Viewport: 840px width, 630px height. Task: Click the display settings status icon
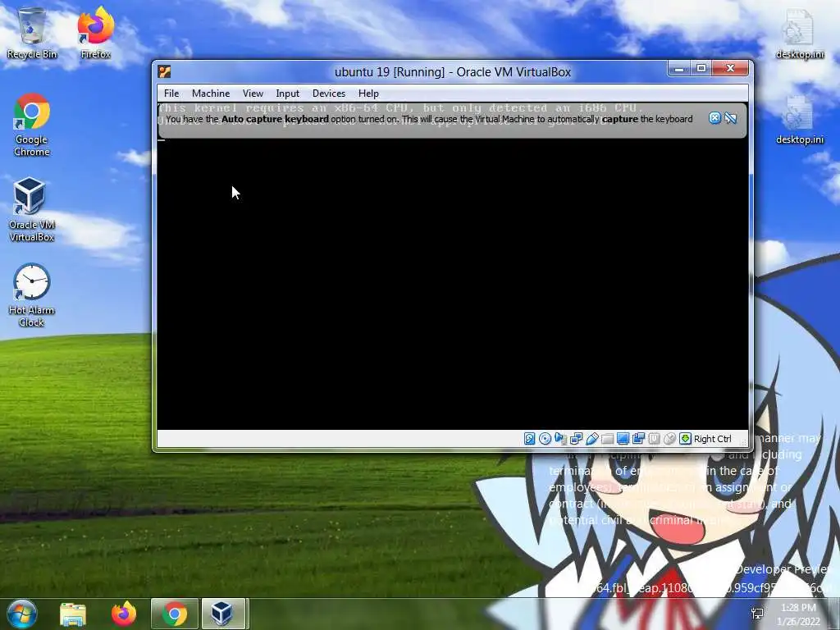[x=623, y=439]
